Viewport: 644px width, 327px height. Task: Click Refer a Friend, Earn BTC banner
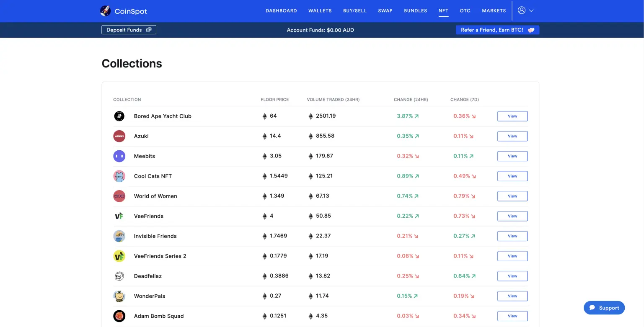497,30
